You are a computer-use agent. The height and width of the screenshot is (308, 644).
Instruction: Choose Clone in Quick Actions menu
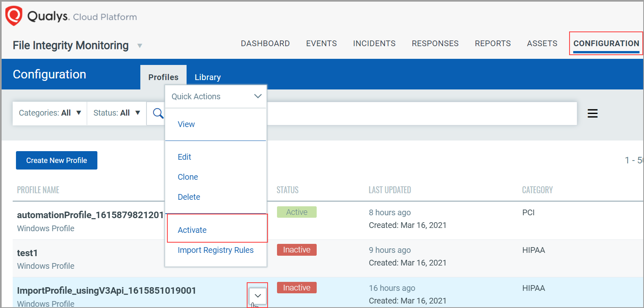188,177
